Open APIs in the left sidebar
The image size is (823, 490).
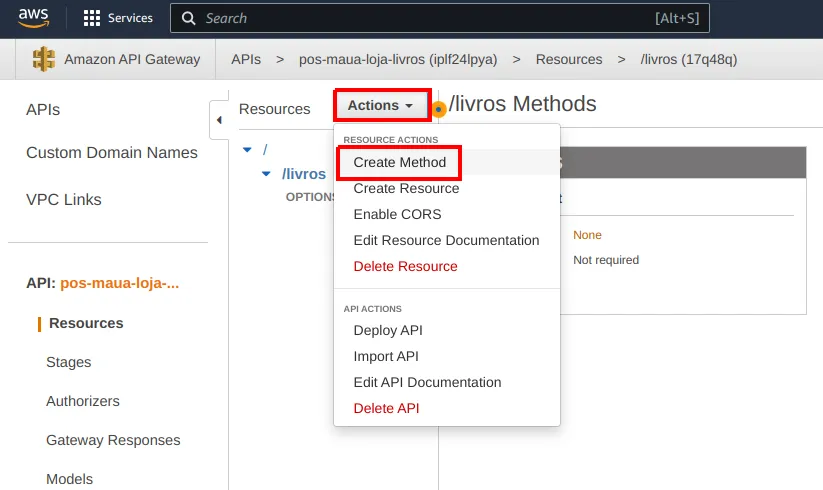tap(43, 110)
